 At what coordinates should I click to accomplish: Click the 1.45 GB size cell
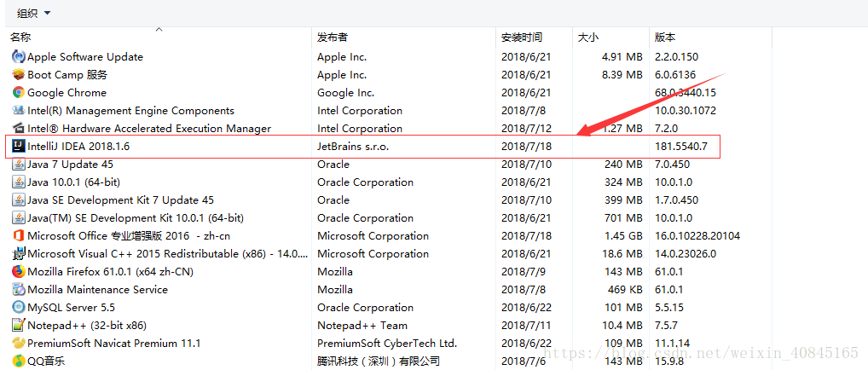click(624, 235)
